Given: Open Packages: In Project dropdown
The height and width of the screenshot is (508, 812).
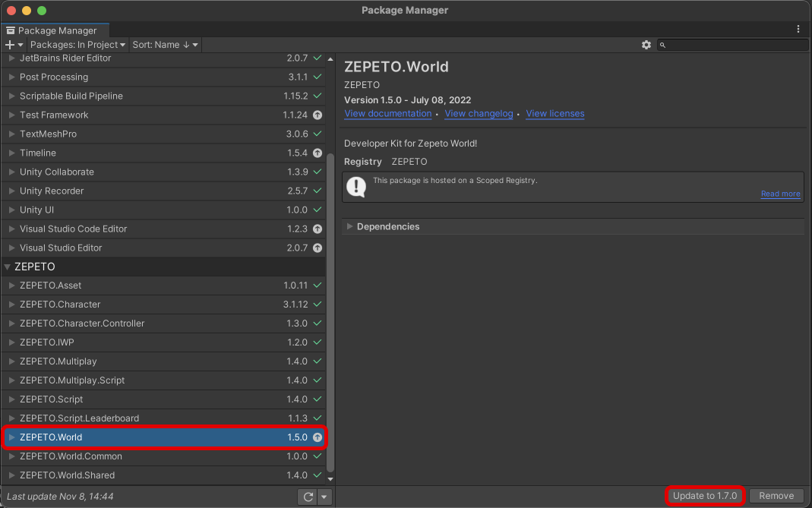Looking at the screenshot, I should (x=77, y=45).
